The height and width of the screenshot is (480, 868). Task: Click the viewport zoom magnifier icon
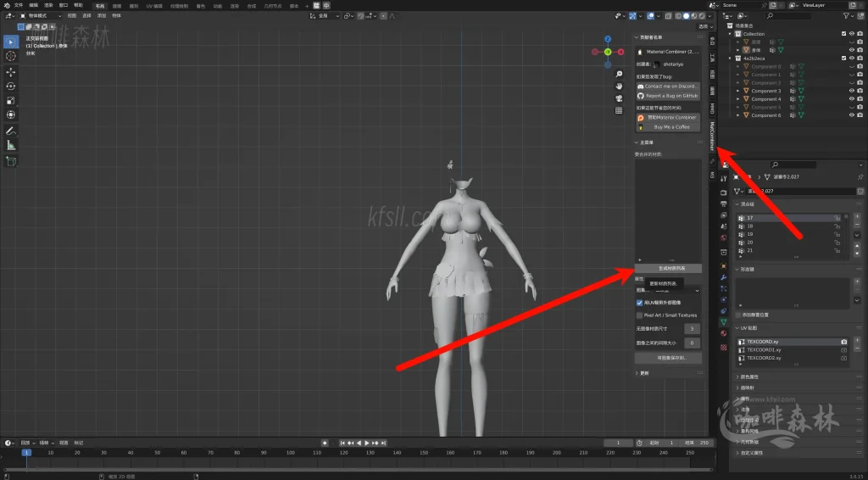(x=619, y=74)
